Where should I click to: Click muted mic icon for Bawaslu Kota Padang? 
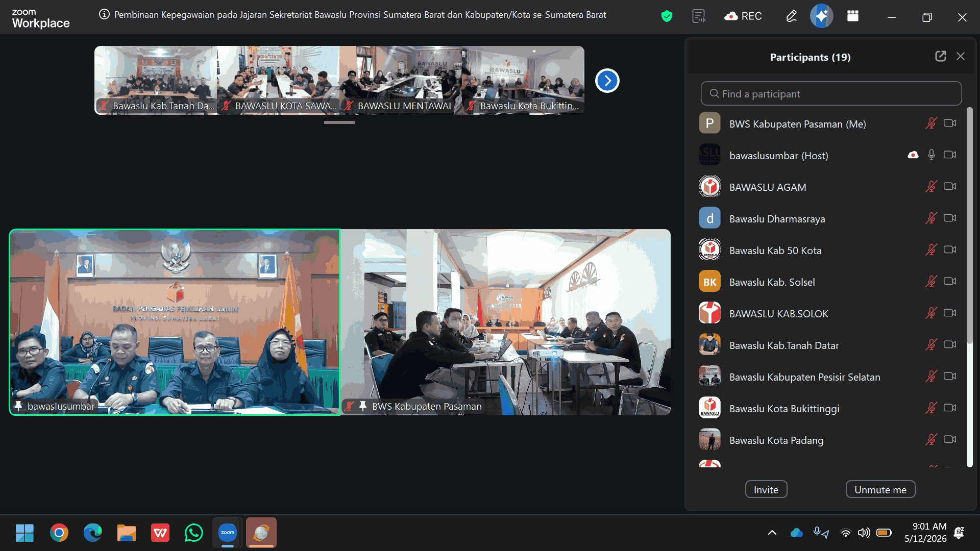(x=931, y=440)
